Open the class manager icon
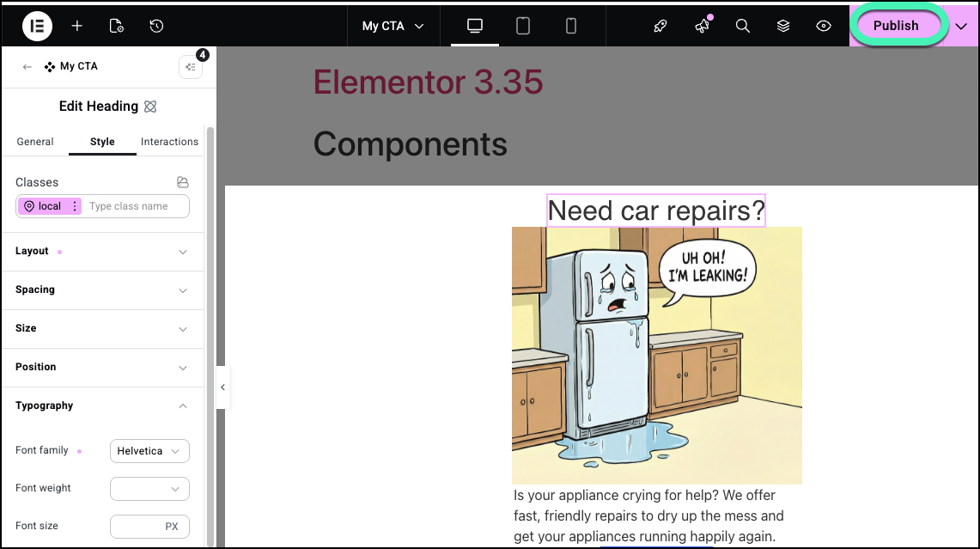Image resolution: width=980 pixels, height=549 pixels. 182,182
